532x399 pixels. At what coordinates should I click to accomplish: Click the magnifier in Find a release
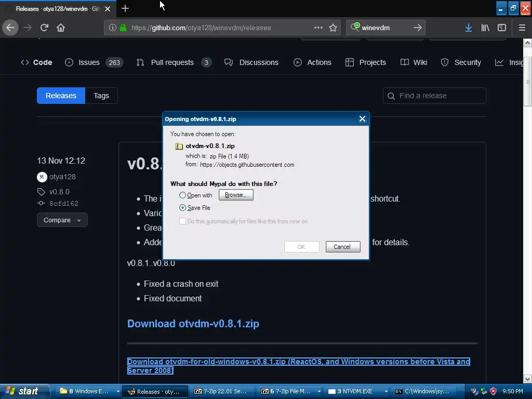pyautogui.click(x=391, y=96)
